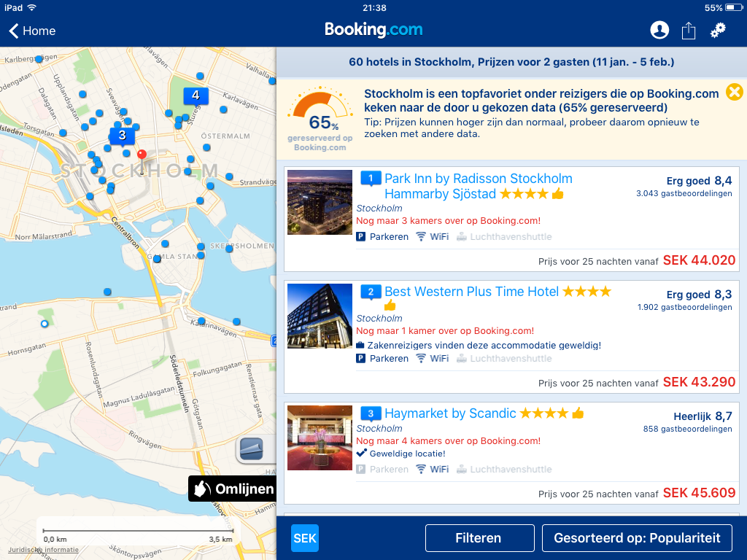Tap Erg goed 8,3 rating
Screen dimensions: 747x560
coord(699,295)
